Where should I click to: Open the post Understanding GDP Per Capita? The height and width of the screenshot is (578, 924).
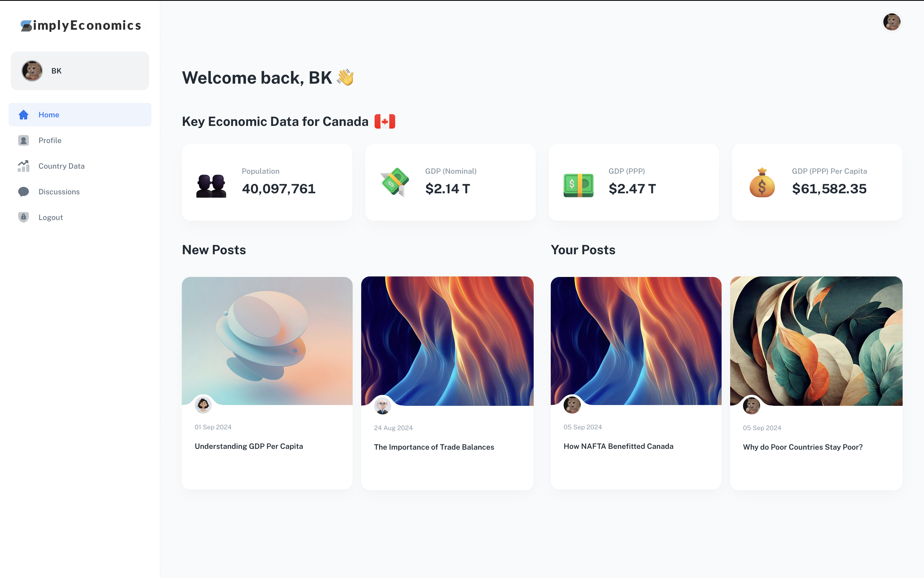(x=249, y=446)
